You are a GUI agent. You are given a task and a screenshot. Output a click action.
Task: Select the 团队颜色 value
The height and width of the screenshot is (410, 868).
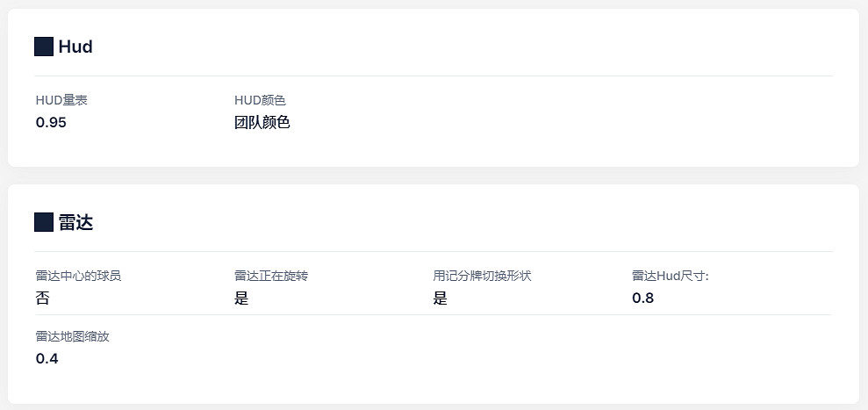[x=262, y=122]
